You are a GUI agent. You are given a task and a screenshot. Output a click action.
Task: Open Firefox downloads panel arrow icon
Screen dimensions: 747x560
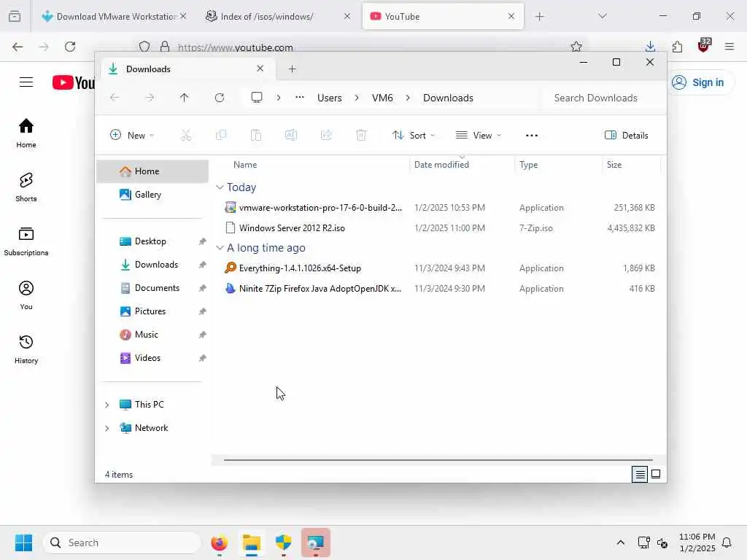650,47
